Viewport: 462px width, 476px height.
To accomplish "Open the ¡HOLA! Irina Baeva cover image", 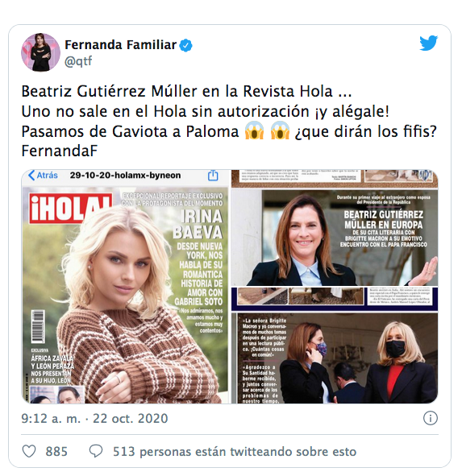I will tap(125, 295).
